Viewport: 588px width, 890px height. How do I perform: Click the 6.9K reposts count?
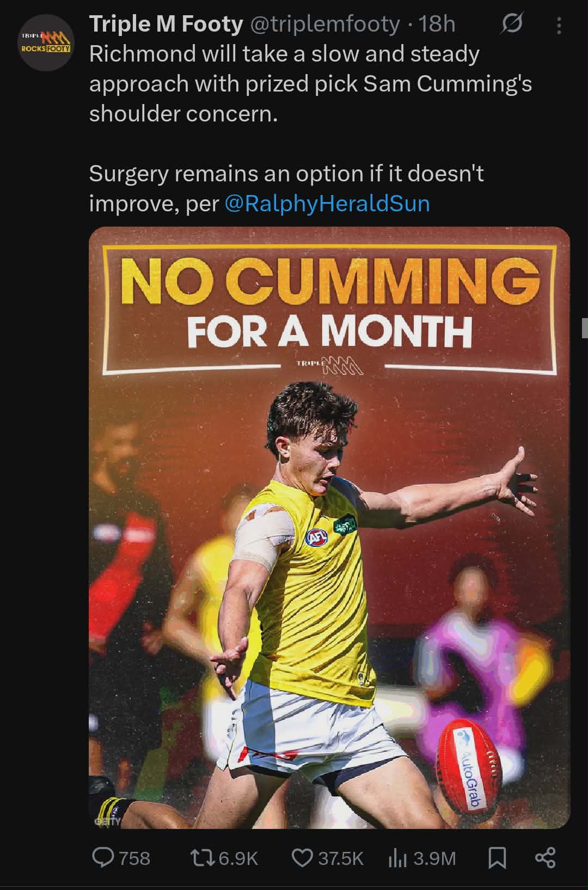(x=238, y=859)
